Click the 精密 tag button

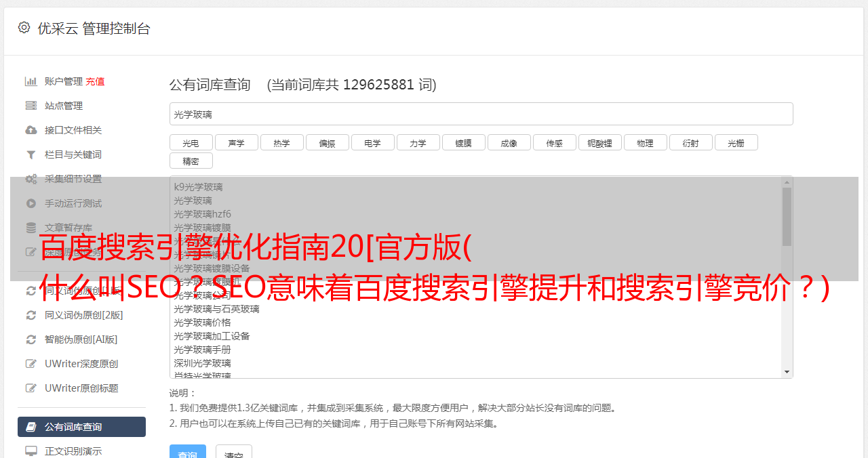click(191, 161)
